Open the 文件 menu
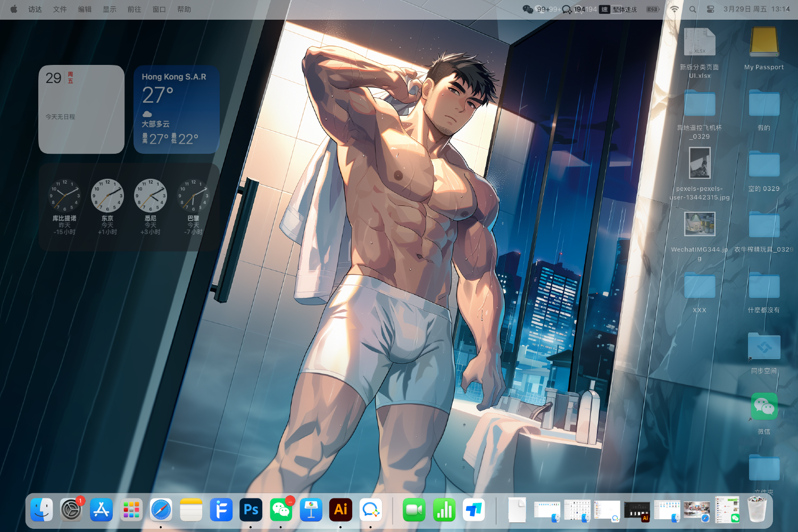 (60, 9)
